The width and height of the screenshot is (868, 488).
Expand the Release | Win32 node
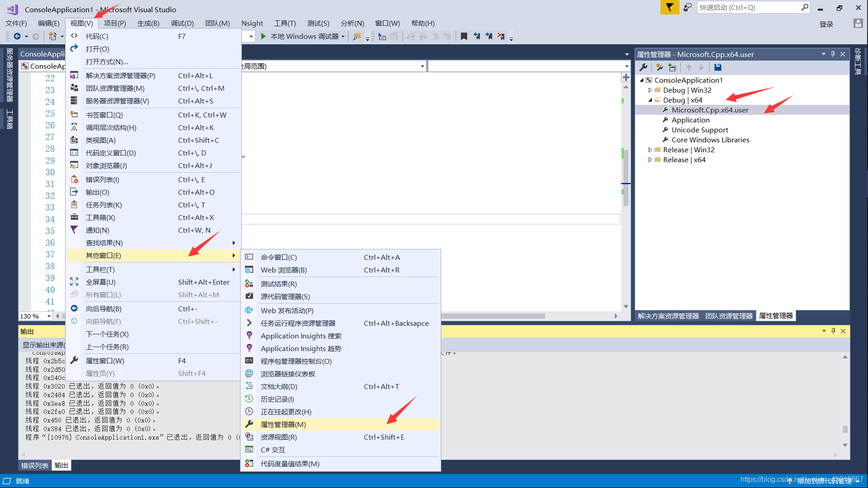coord(650,150)
